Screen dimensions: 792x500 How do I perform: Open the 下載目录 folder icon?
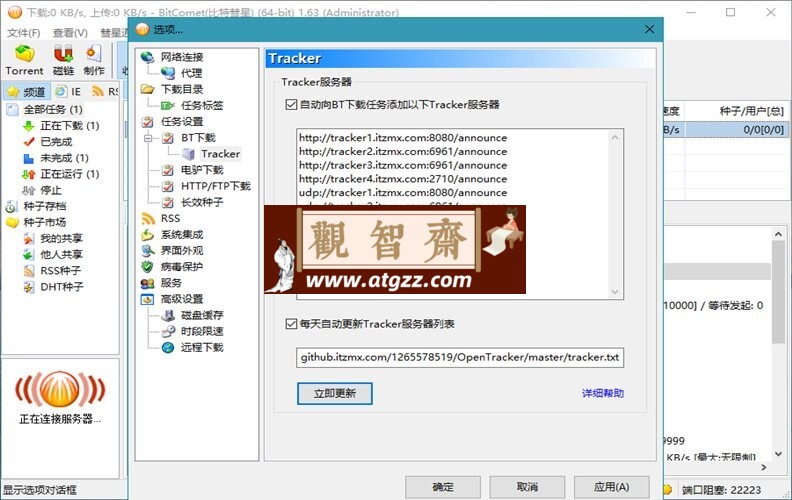pyautogui.click(x=147, y=89)
